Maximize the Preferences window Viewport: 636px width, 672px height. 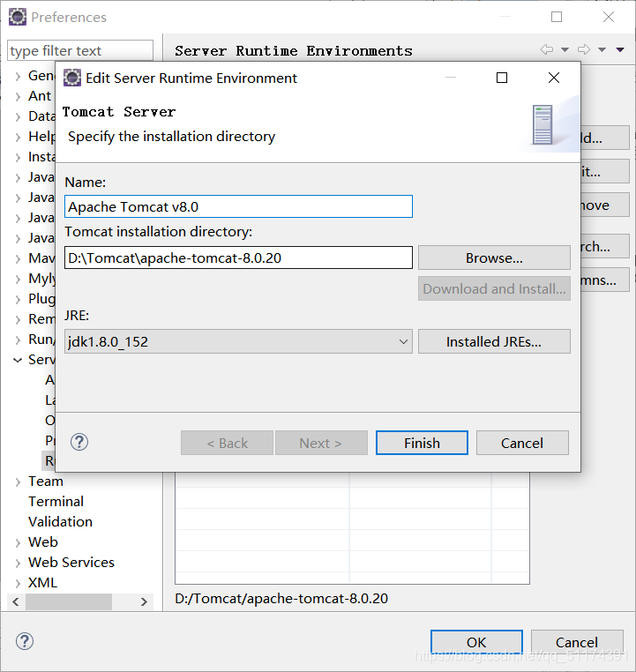point(557,17)
